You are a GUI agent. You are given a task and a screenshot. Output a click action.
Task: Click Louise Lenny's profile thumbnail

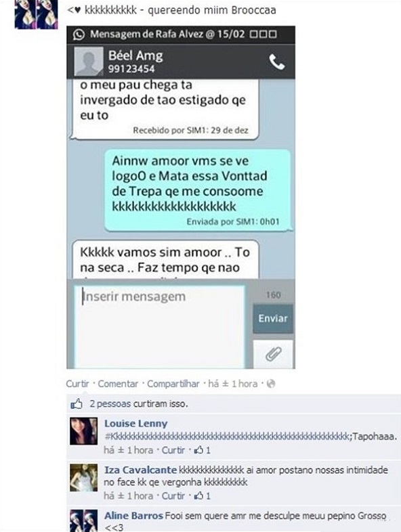pos(83,431)
